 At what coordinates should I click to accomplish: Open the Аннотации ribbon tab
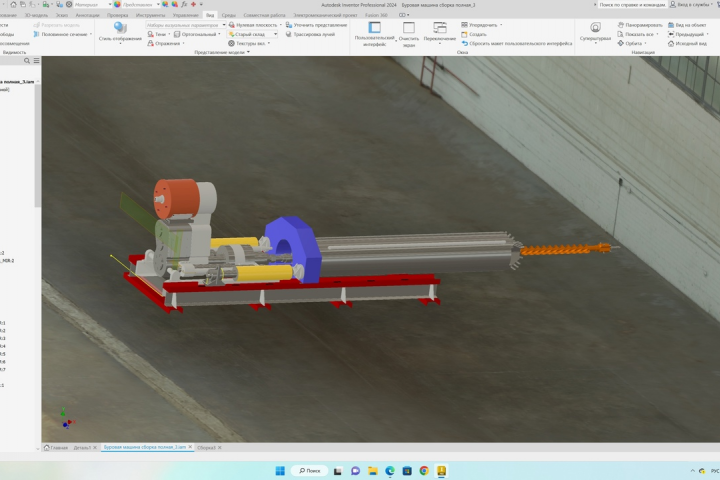point(88,15)
